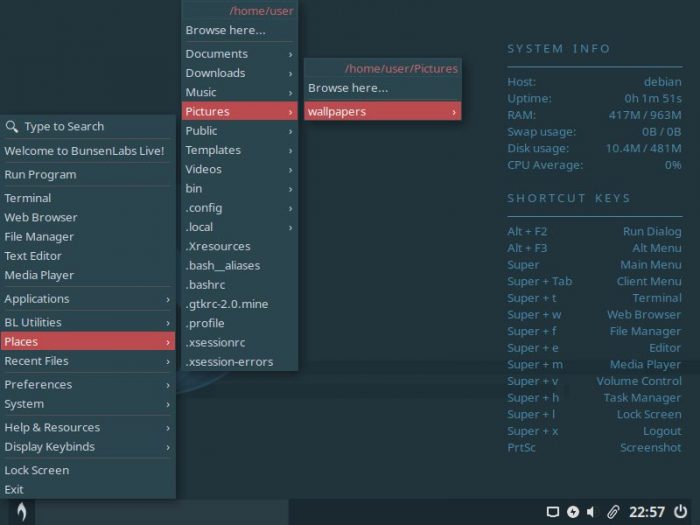Open Web Browser from the menu
Viewport: 700px width, 525px height.
click(x=40, y=217)
